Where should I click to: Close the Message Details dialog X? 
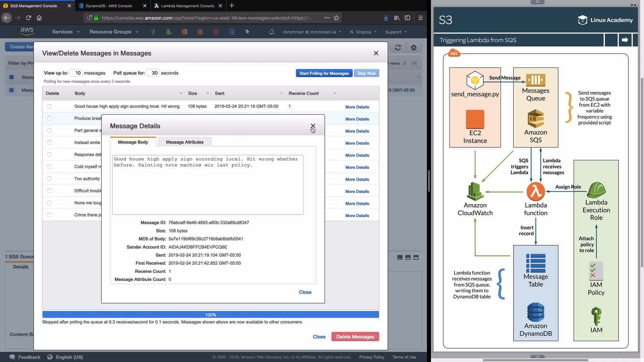pyautogui.click(x=313, y=126)
